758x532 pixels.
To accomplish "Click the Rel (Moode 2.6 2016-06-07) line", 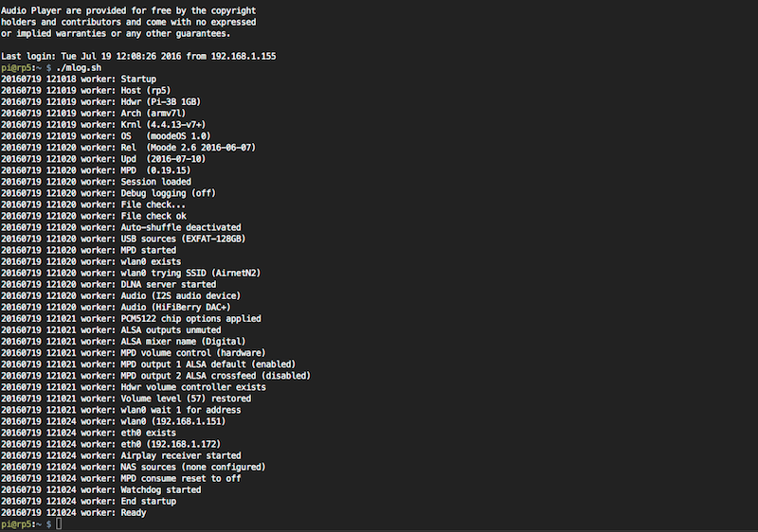I will 129,148.
